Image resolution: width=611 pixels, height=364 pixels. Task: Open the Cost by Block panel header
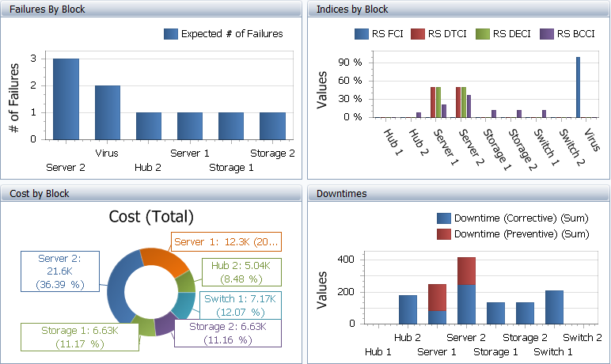pos(40,193)
